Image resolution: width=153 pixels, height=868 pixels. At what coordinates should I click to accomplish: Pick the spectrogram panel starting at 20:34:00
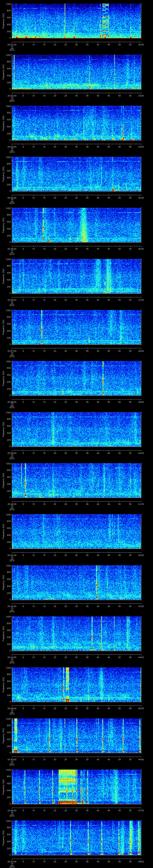tap(77, 174)
